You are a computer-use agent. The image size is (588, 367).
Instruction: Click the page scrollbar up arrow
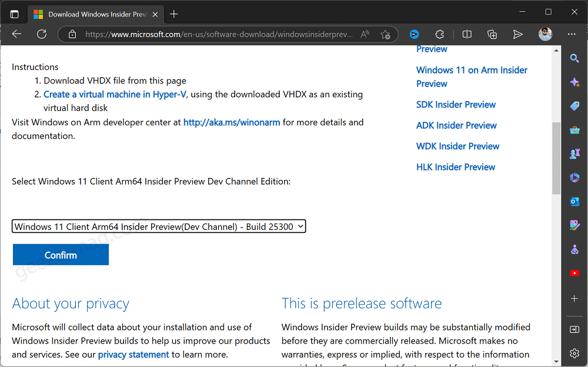[x=556, y=50]
